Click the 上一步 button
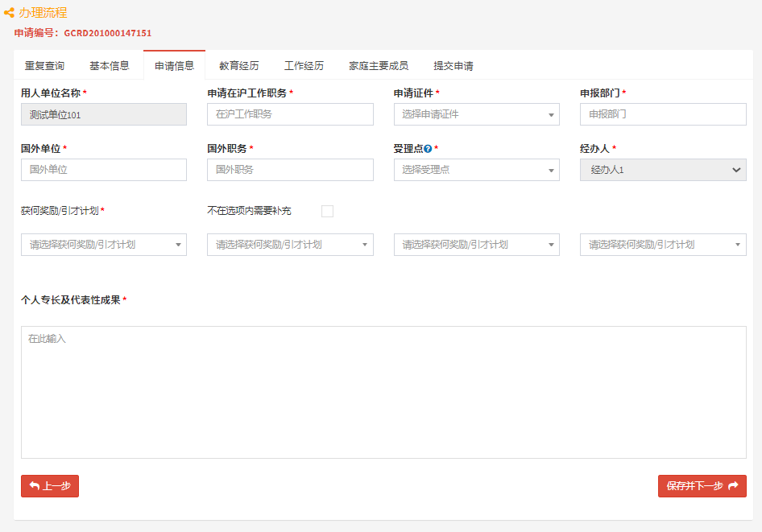762x532 pixels. coord(50,486)
